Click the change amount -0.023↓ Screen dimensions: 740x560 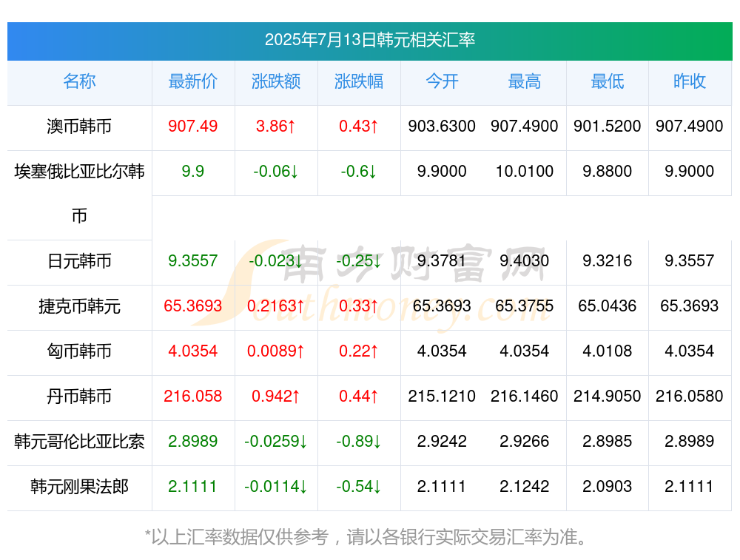[x=276, y=261]
